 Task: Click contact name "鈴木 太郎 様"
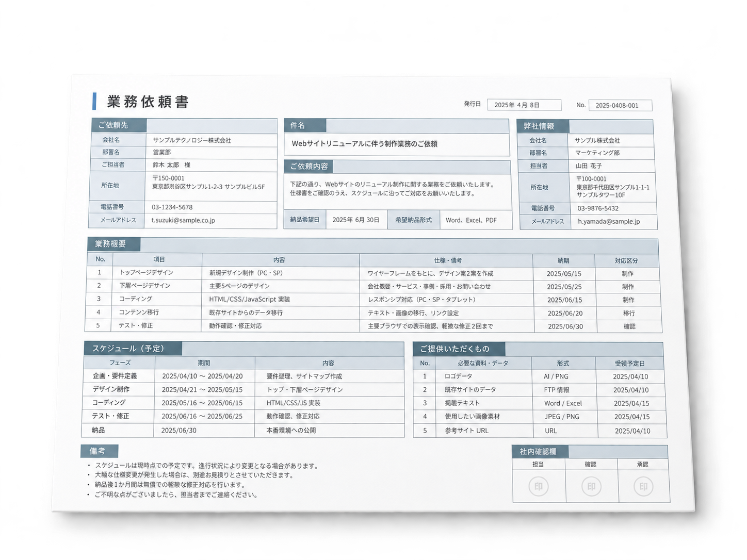coord(171,165)
